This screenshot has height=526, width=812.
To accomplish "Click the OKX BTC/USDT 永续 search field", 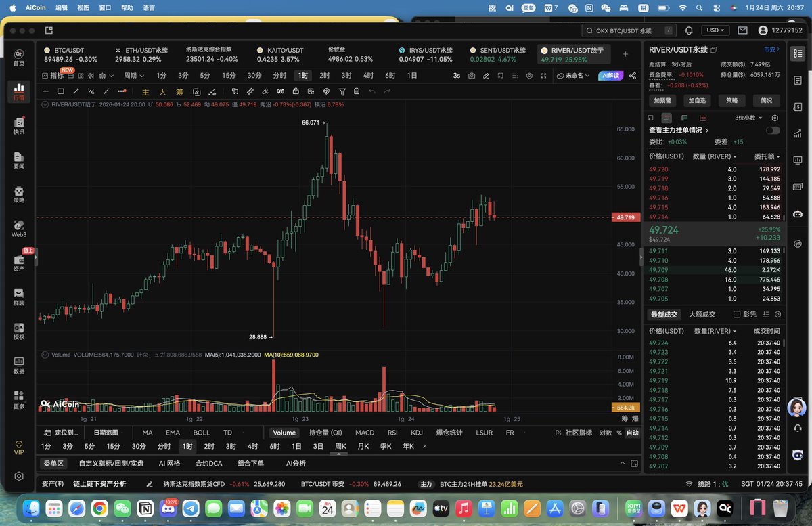I will (629, 30).
